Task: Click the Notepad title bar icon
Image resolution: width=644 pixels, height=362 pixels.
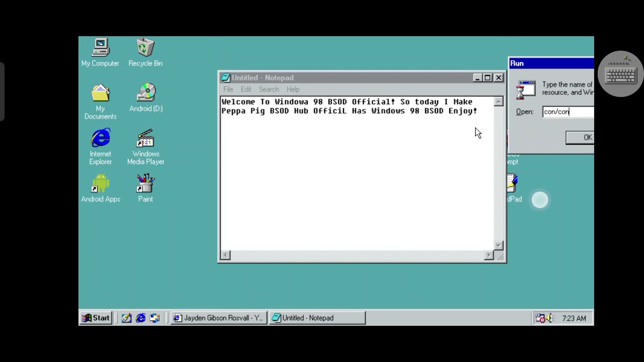Action: 226,77
